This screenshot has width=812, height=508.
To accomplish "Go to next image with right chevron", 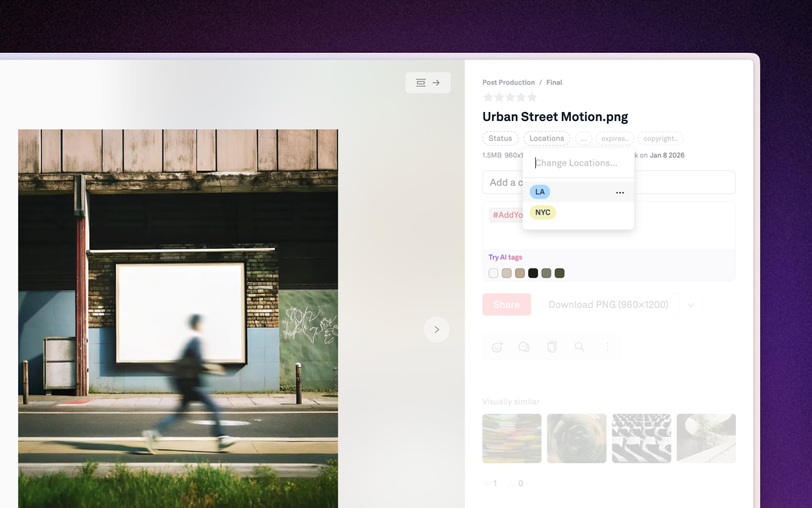I will [x=436, y=330].
